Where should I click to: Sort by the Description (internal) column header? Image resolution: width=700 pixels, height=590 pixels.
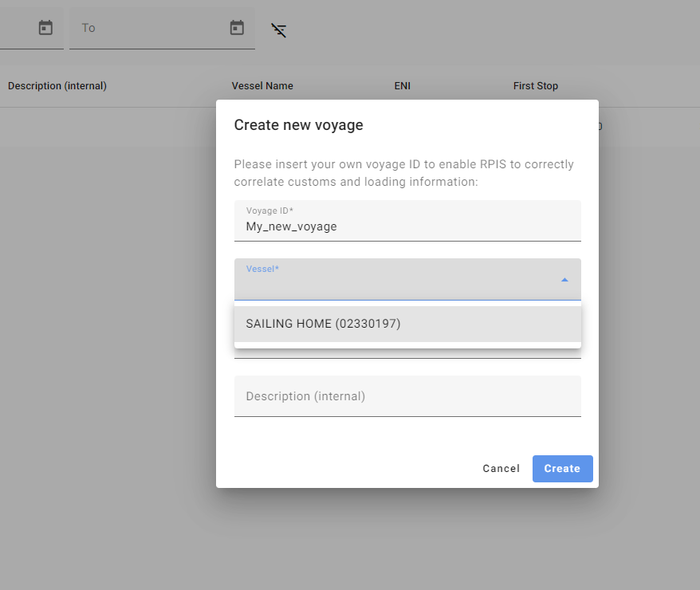tap(57, 86)
